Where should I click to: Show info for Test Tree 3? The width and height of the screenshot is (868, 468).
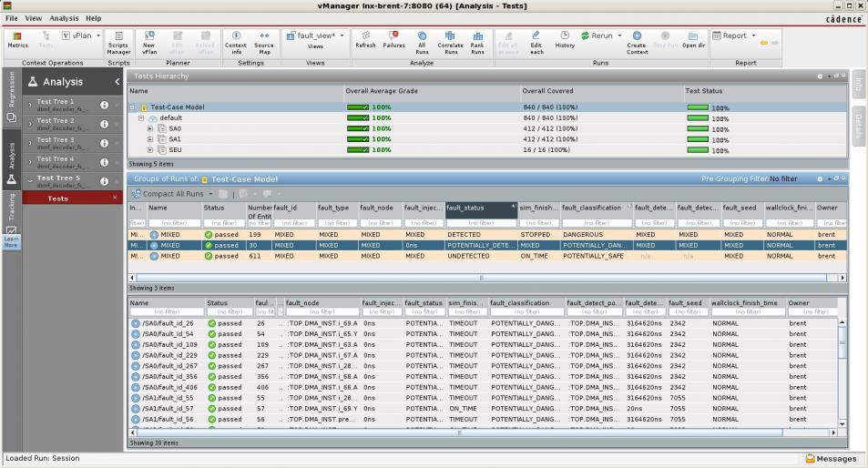pyautogui.click(x=104, y=143)
